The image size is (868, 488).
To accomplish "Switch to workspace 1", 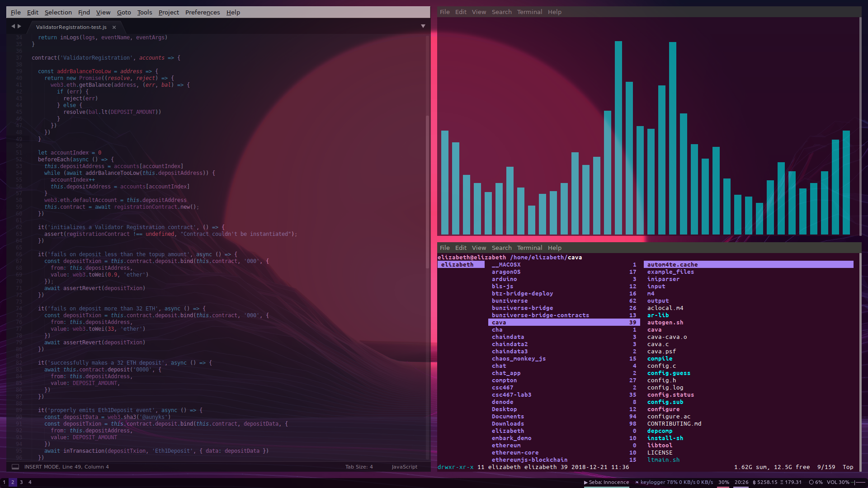I will [x=5, y=482].
